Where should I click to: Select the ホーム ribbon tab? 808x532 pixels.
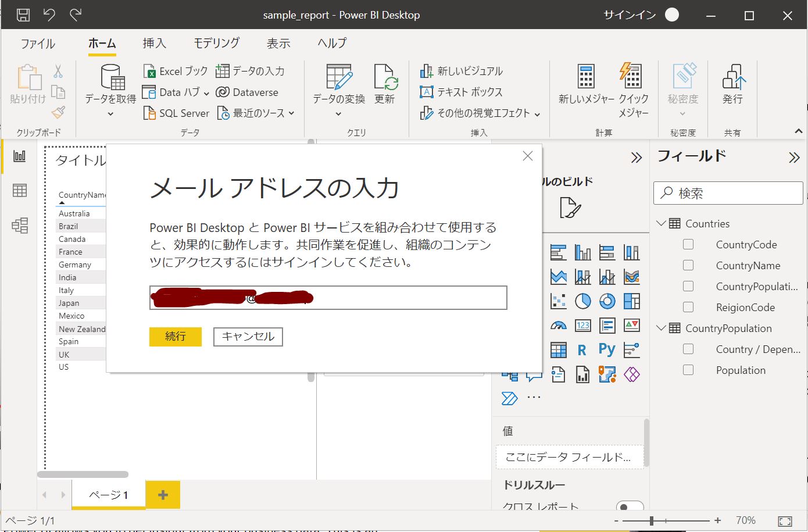click(x=102, y=43)
